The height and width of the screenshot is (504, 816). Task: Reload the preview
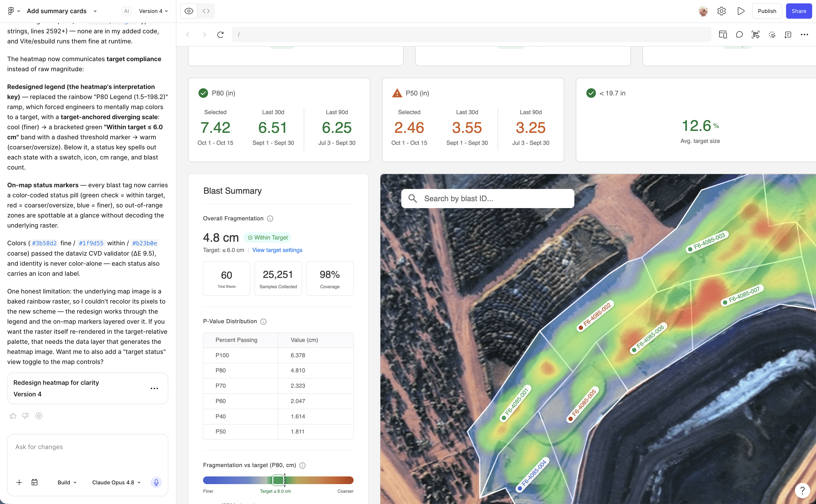click(220, 35)
